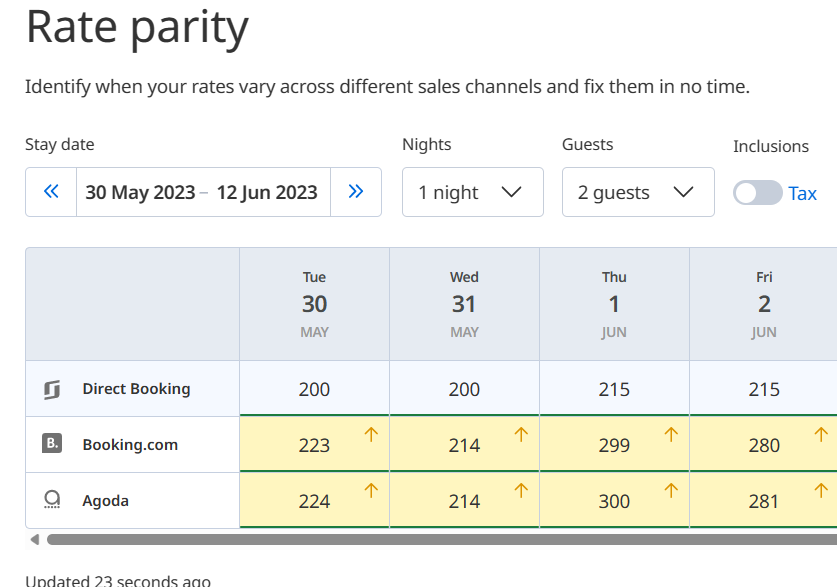837x587 pixels.
Task: Click the Agoda logo icon
Action: point(53,500)
